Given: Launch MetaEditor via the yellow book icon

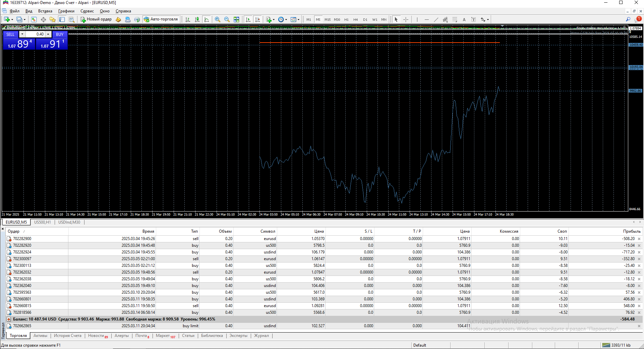Looking at the screenshot, I should pyautogui.click(x=118, y=19).
